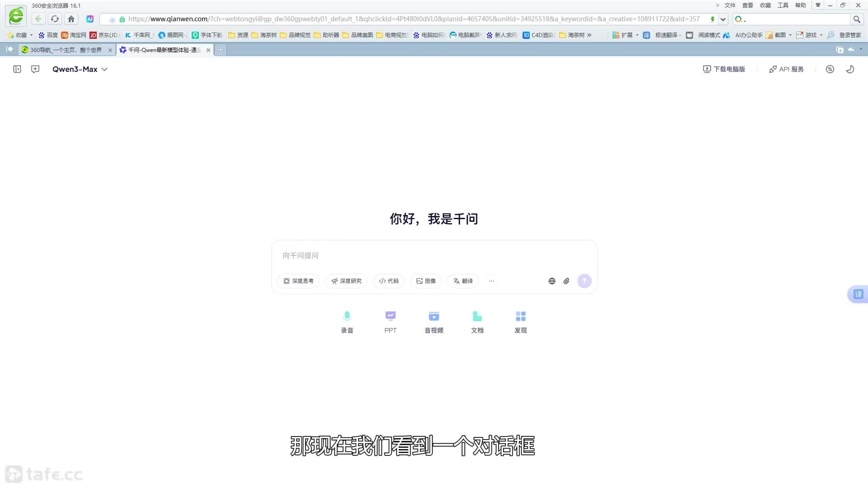
Task: Open 资源 bookmark folder
Action: (238, 35)
